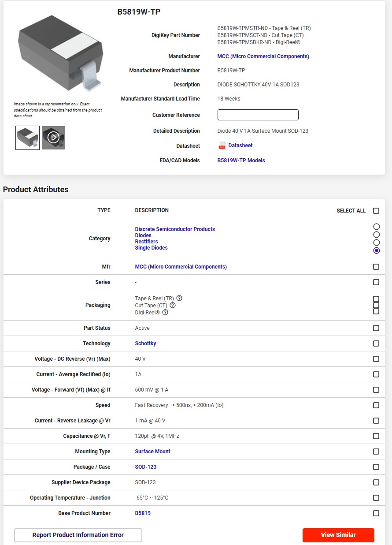392x545 pixels.
Task: Tick the Supplier Device Package checkbox
Action: pyautogui.click(x=376, y=482)
